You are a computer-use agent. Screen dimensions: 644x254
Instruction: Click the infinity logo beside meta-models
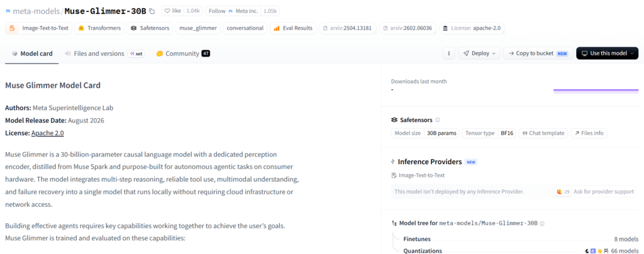tap(8, 11)
